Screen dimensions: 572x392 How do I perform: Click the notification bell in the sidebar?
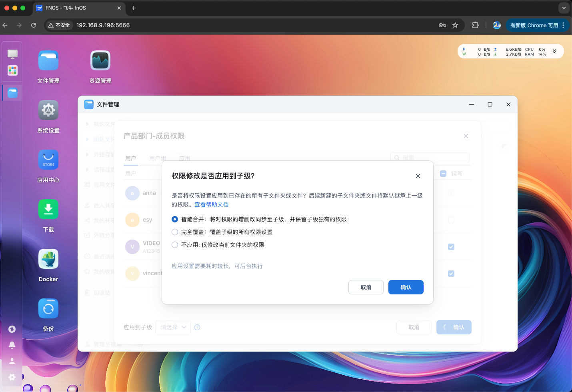click(x=12, y=345)
